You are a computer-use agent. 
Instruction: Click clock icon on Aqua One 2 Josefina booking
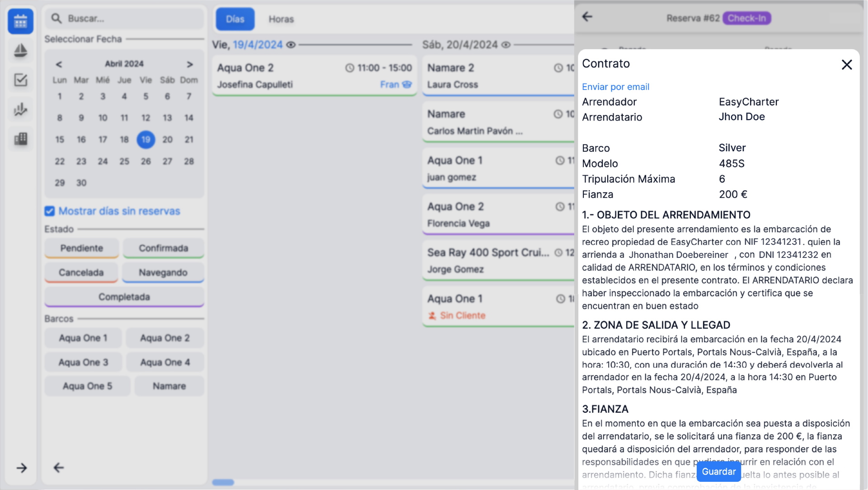tap(350, 68)
